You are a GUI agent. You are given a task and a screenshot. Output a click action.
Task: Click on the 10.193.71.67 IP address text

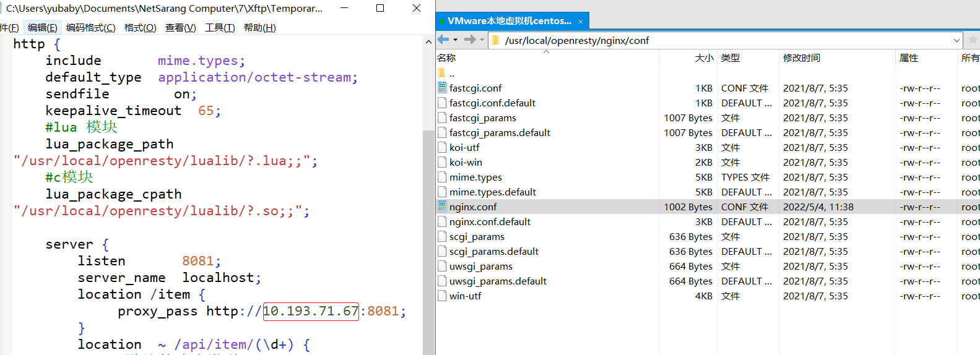311,311
